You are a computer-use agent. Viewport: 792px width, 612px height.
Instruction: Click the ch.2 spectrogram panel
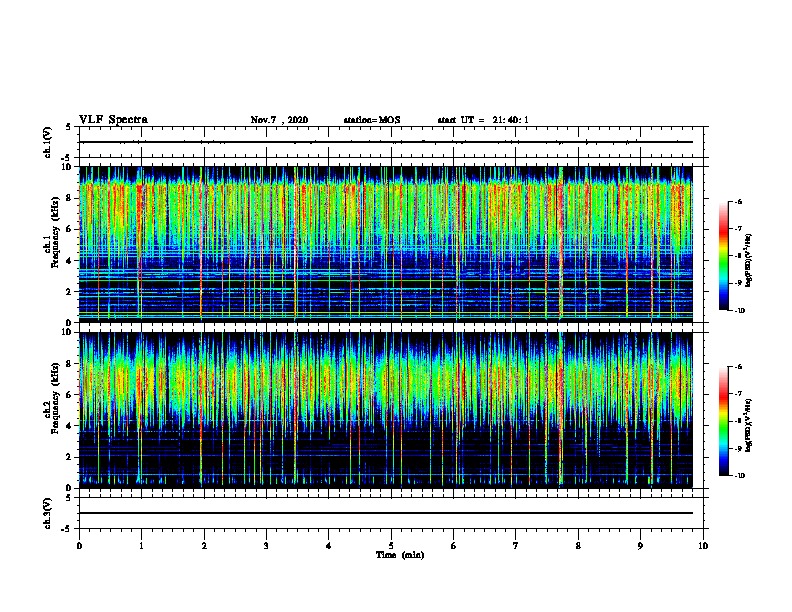(386, 410)
